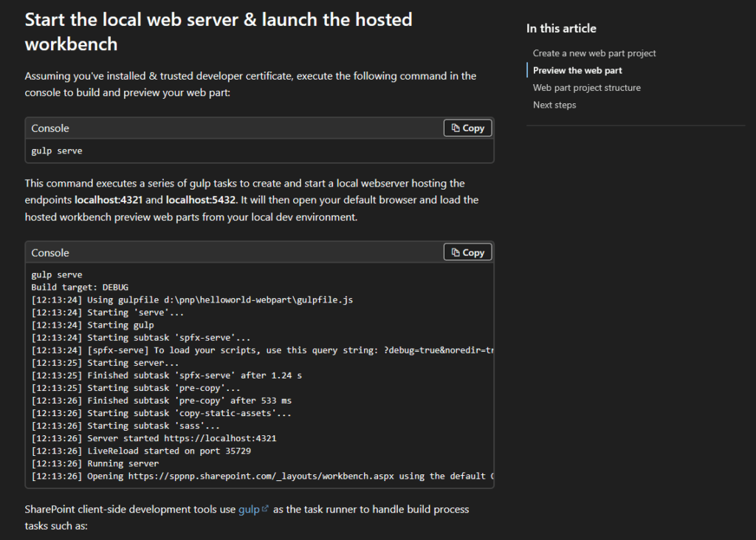756x540 pixels.
Task: Click the "Starting 'serve'..." output line
Action: point(108,313)
